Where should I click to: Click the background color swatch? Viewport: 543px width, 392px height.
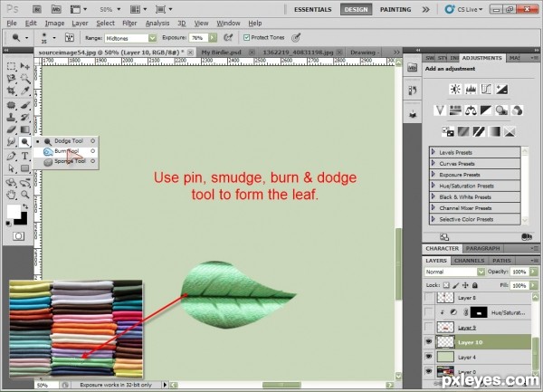click(x=23, y=220)
